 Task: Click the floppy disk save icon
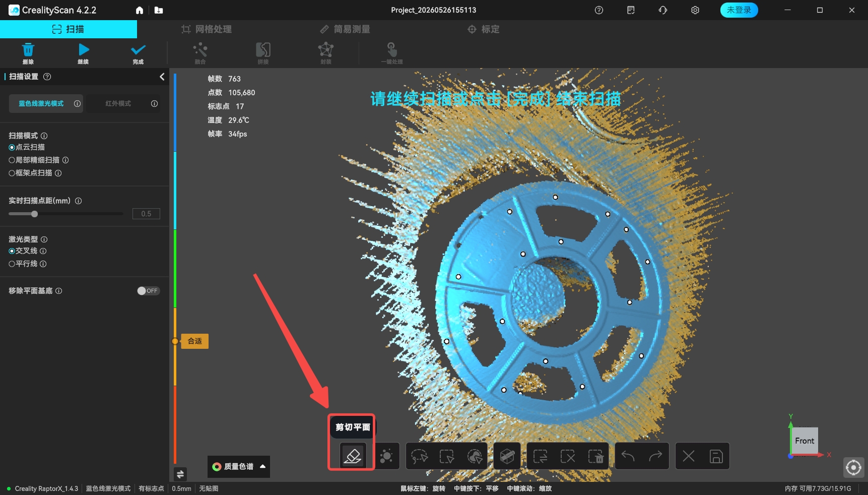[x=716, y=456]
